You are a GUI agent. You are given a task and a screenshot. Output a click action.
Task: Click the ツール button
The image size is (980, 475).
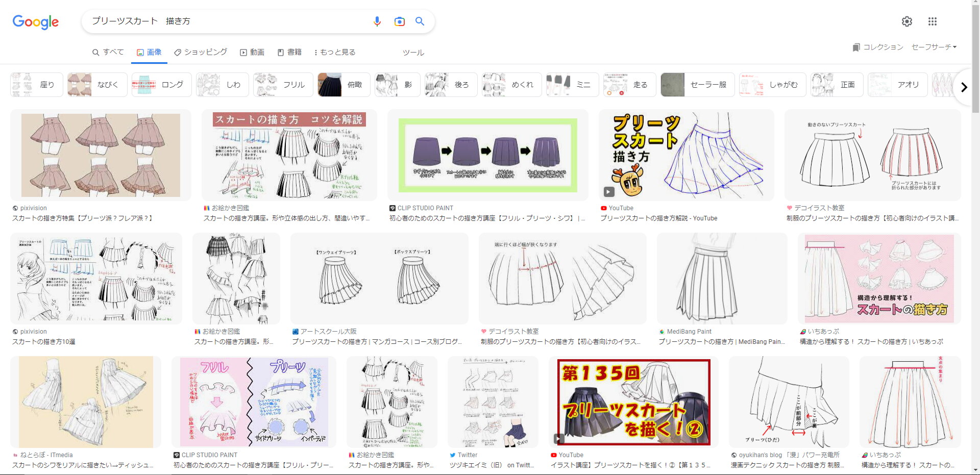click(x=413, y=53)
